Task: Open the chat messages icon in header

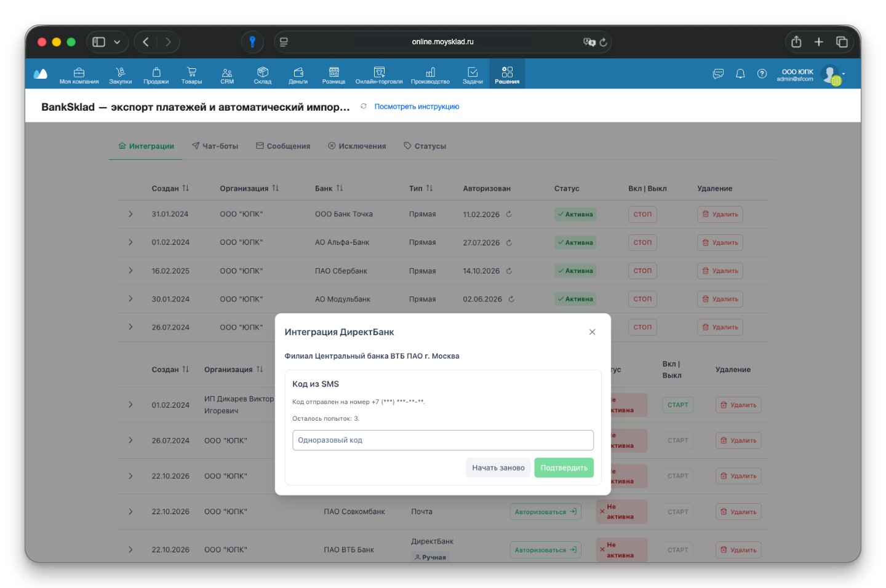Action: tap(718, 74)
